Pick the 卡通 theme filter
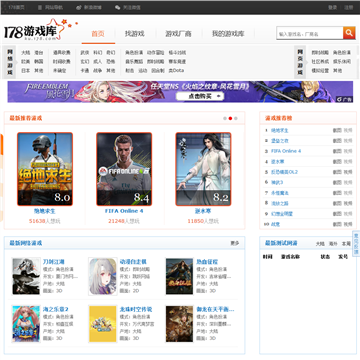The image size is (360, 360). coord(85,71)
